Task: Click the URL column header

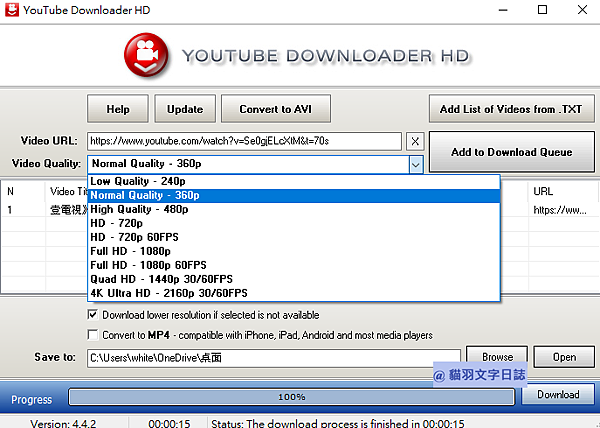Action: click(x=563, y=191)
